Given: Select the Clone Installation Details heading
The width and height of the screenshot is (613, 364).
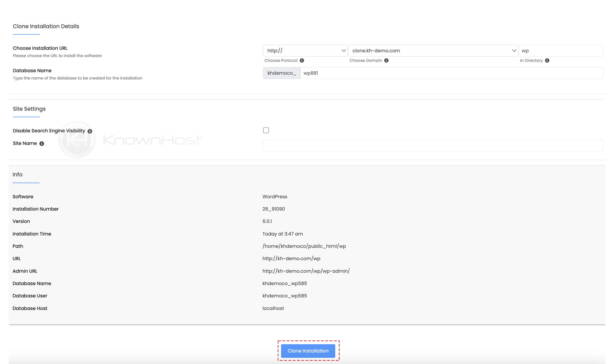Looking at the screenshot, I should click(46, 26).
